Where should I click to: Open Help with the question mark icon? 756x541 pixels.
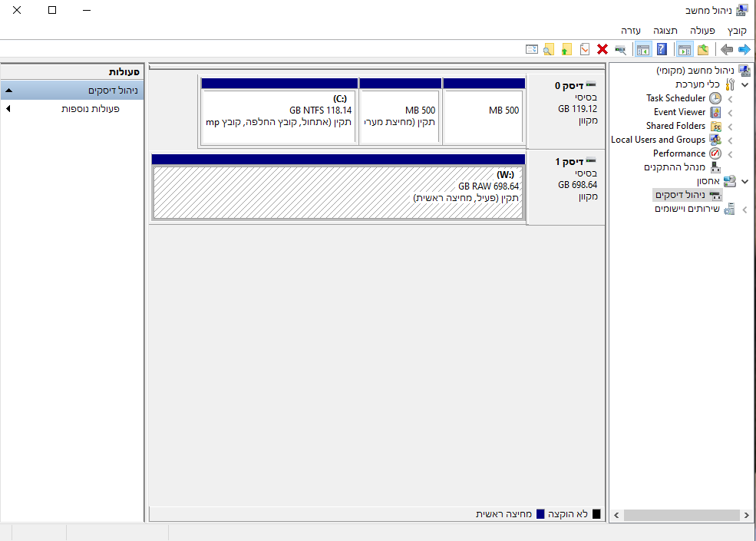[x=662, y=49]
